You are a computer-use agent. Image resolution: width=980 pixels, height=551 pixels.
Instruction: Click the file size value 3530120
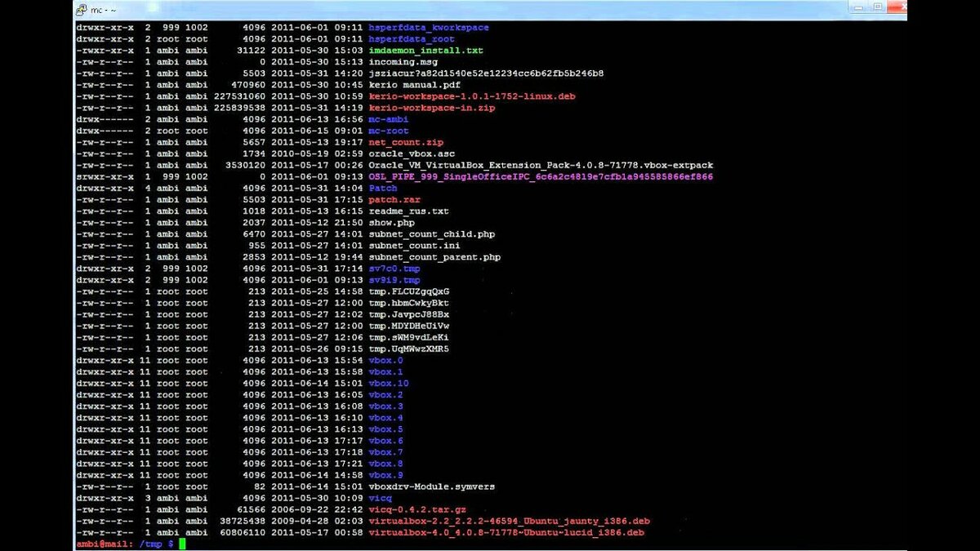tap(246, 165)
